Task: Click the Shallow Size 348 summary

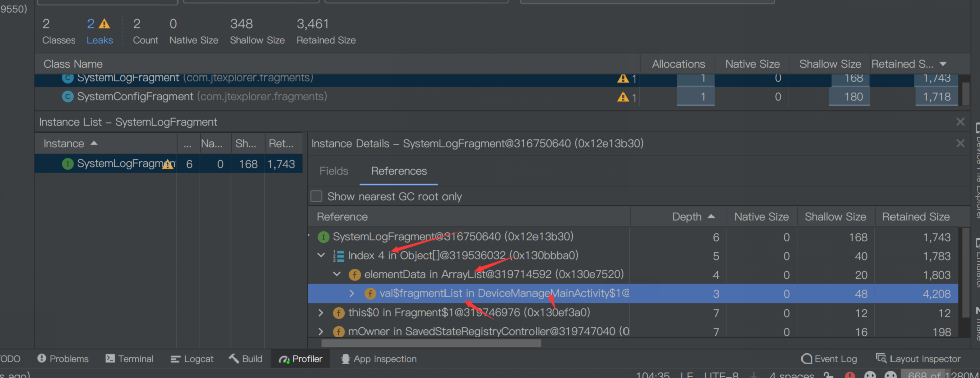Action: pos(257,31)
